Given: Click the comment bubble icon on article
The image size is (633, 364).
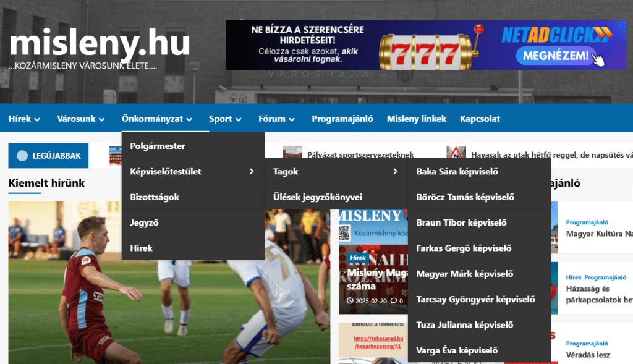Looking at the screenshot, I should 394,300.
